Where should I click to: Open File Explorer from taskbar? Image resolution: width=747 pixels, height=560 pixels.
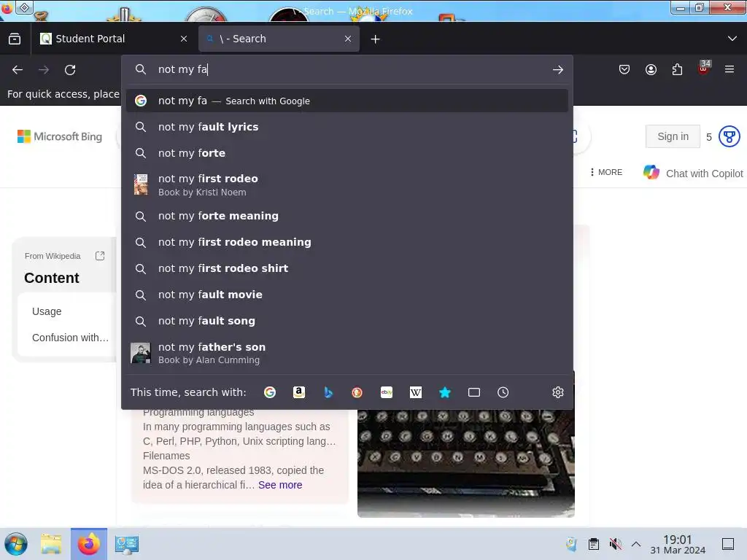(x=51, y=544)
